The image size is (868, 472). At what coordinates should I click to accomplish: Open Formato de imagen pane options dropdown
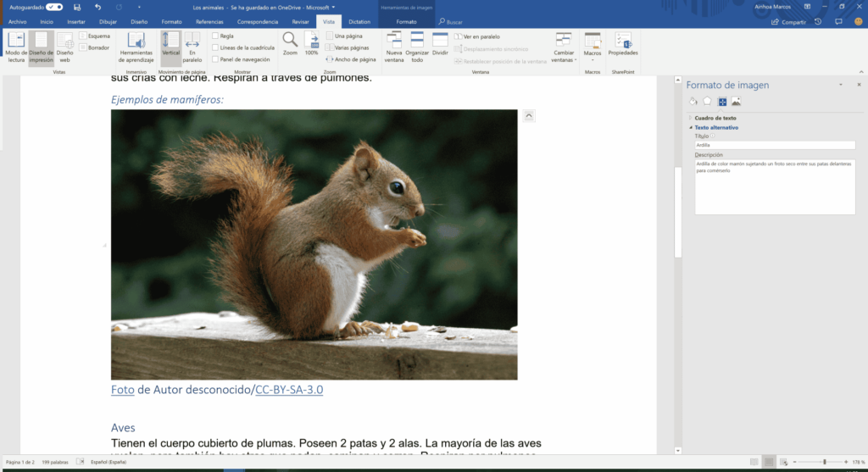pos(840,85)
